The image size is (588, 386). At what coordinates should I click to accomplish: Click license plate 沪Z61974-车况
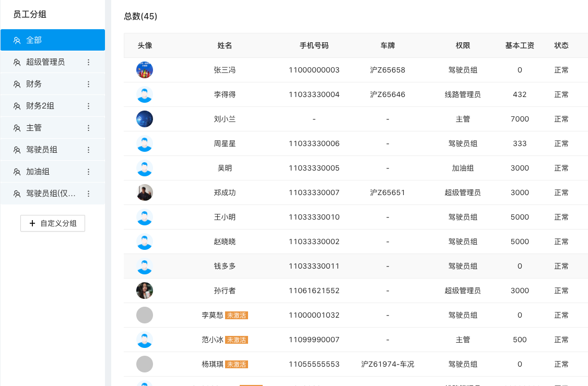click(x=387, y=364)
